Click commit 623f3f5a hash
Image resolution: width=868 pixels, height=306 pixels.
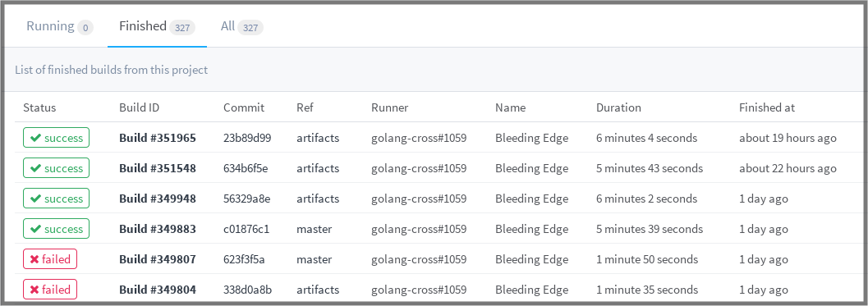244,259
